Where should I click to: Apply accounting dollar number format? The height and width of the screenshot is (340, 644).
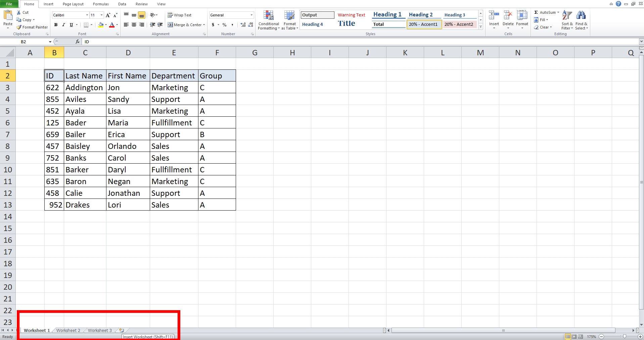click(x=213, y=25)
